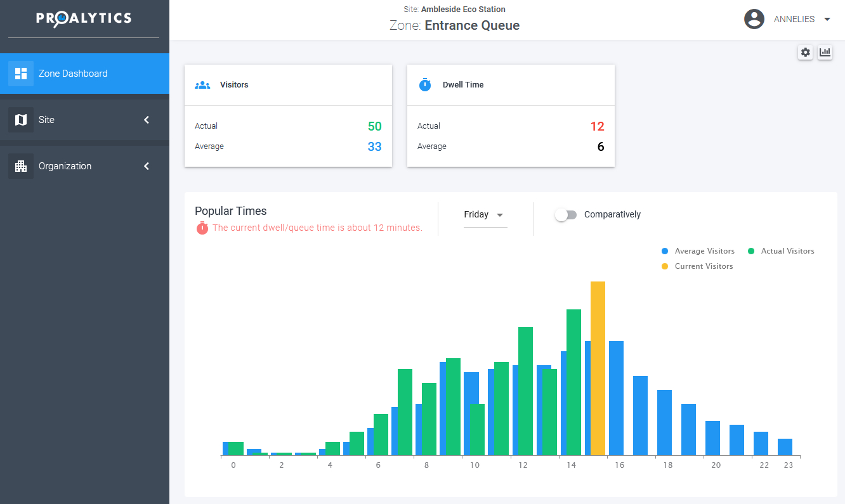Open the settings gear button

pos(806,53)
